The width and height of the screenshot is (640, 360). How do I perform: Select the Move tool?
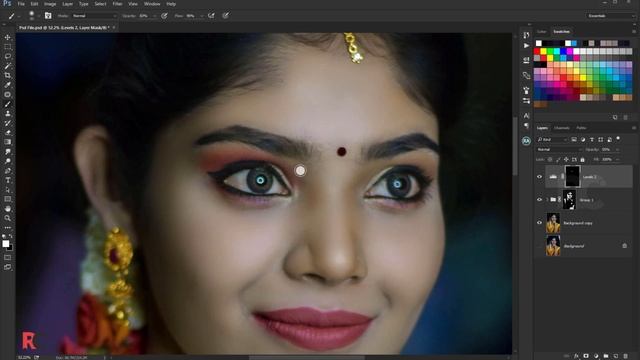[x=8, y=37]
